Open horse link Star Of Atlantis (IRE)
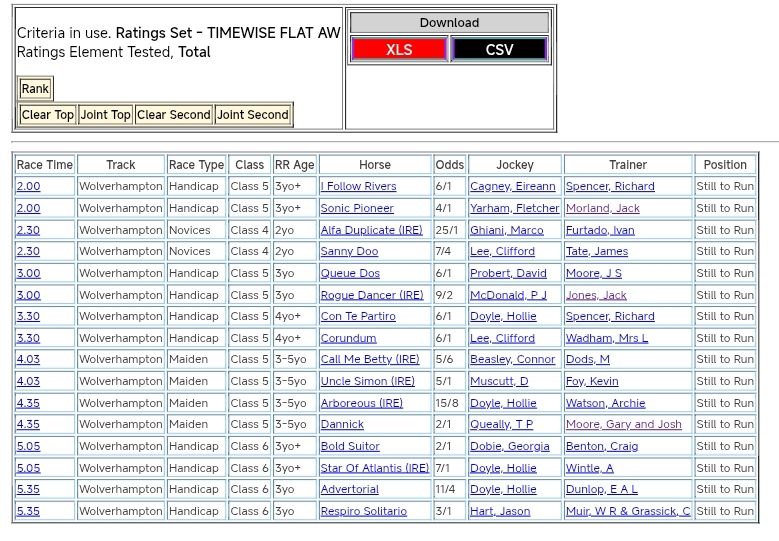 click(x=375, y=468)
